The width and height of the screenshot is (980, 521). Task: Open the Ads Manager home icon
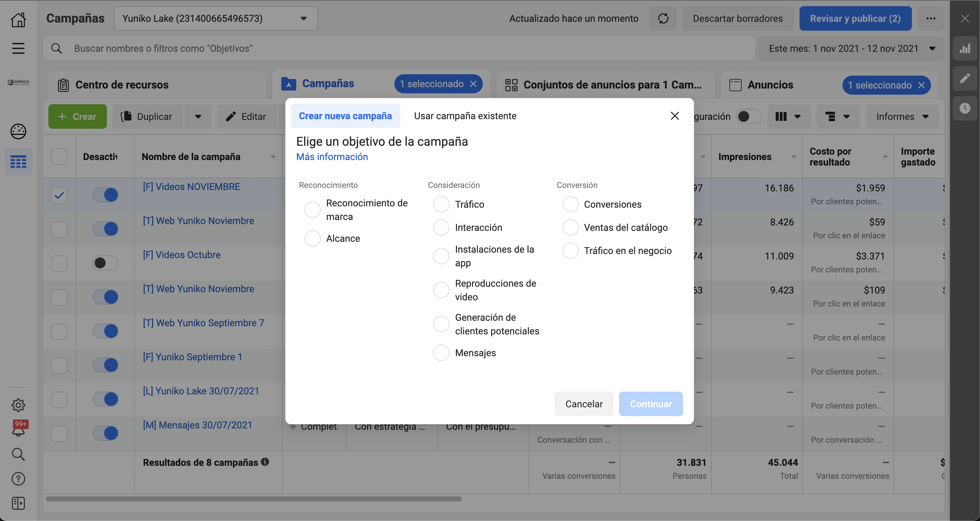point(18,19)
